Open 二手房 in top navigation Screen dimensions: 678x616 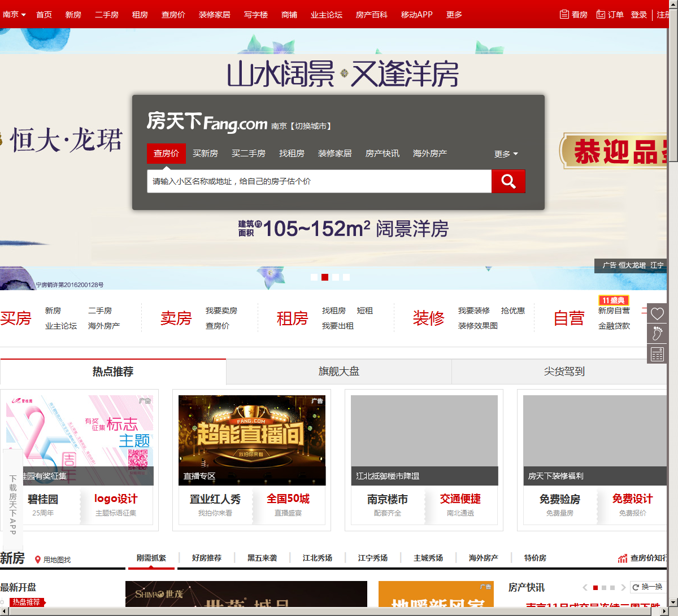(107, 15)
